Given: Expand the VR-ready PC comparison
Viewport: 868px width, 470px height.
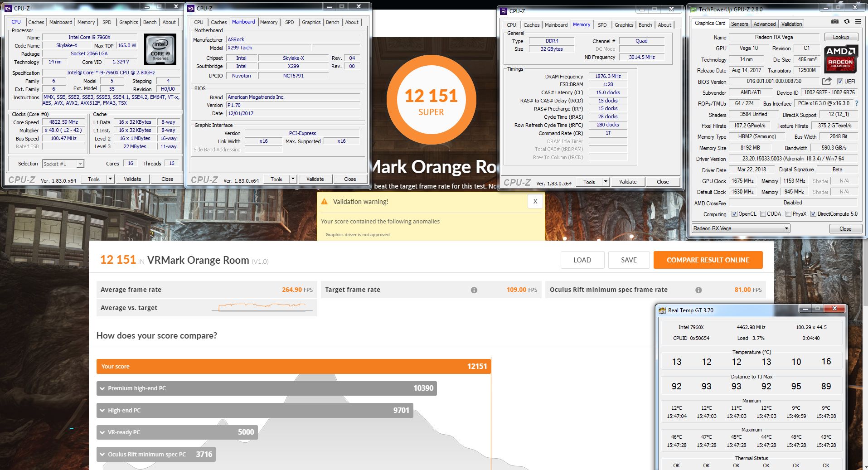Looking at the screenshot, I should (177, 432).
